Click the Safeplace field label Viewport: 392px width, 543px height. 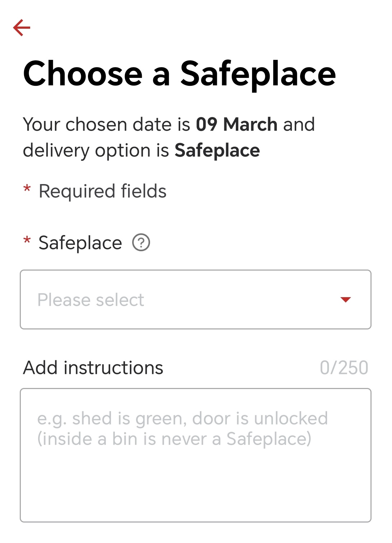click(80, 243)
